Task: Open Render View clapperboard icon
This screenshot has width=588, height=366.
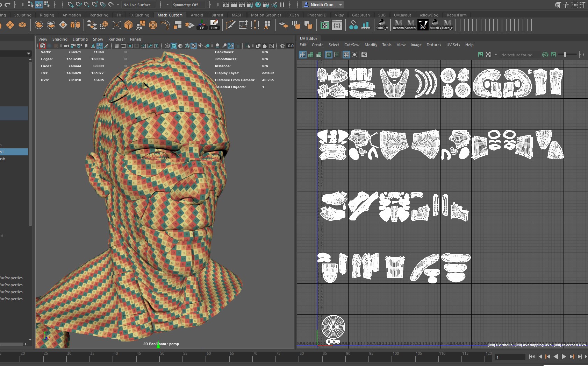Action: (225, 5)
